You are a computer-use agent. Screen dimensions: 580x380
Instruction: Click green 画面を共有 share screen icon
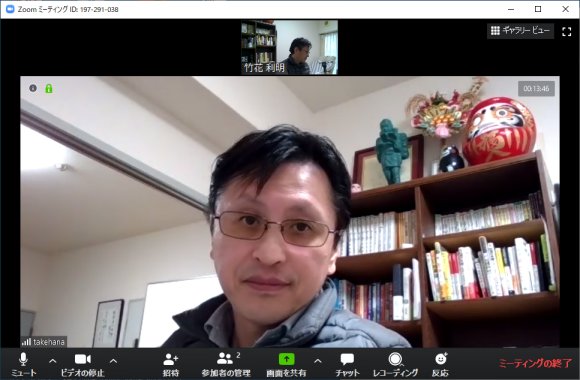[286, 359]
